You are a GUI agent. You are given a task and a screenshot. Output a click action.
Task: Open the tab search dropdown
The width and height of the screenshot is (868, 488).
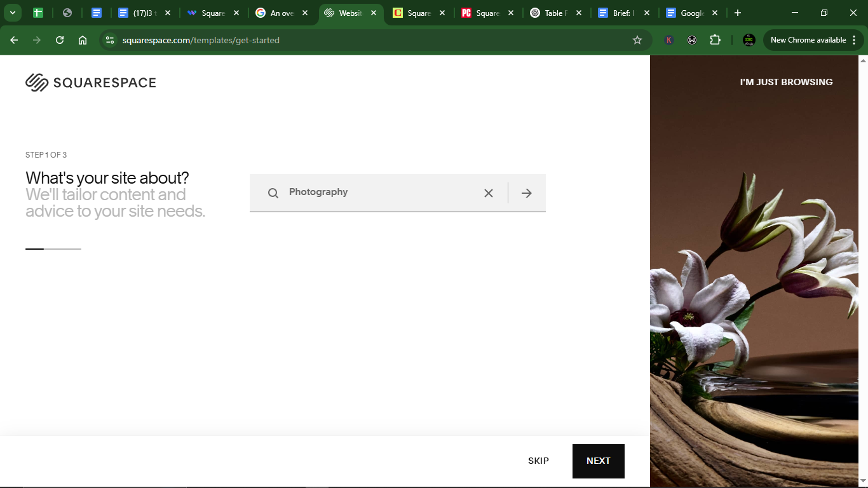12,13
